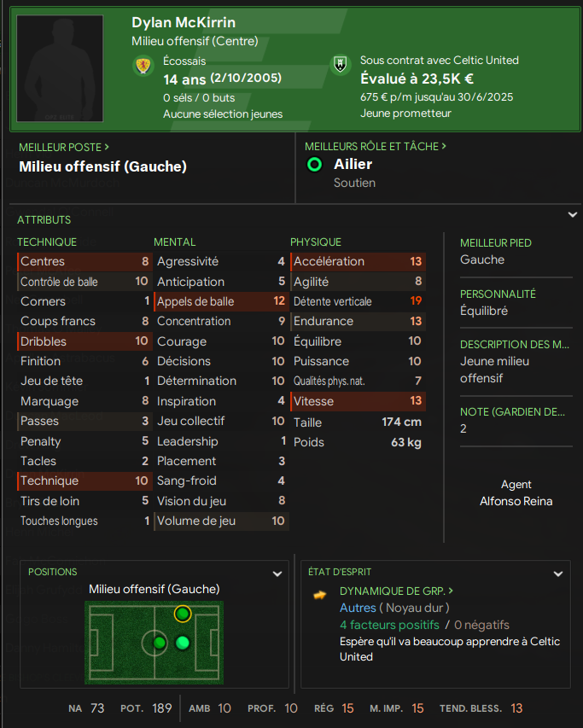The width and height of the screenshot is (583, 728).
Task: Select the yellow-ringed left midfield dot on pitch
Action: click(182, 614)
